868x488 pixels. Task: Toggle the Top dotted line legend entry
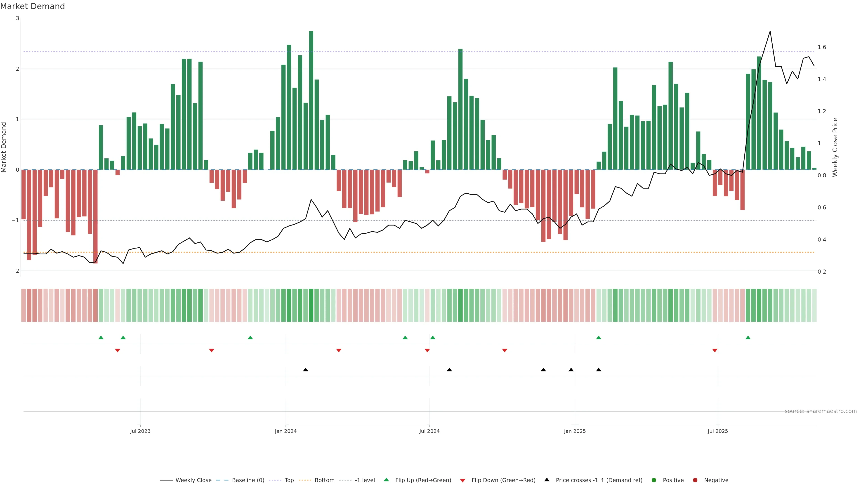click(x=289, y=480)
